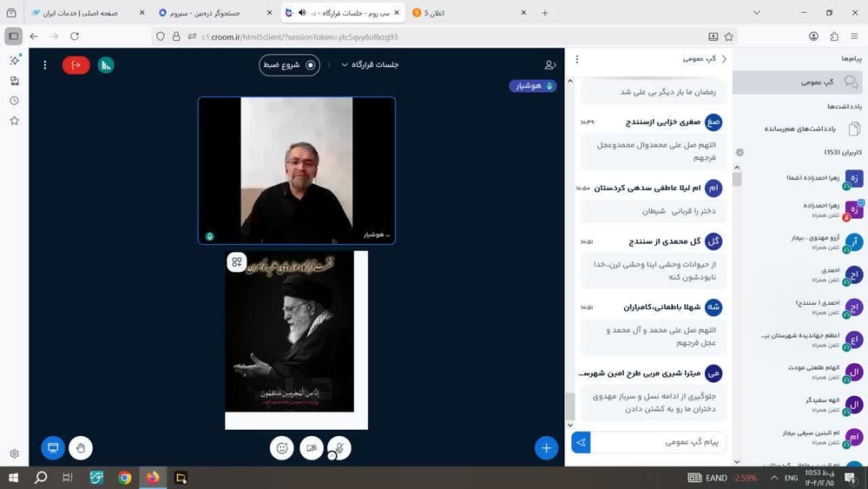
Task: Click the share screen presentation button
Action: (x=53, y=448)
